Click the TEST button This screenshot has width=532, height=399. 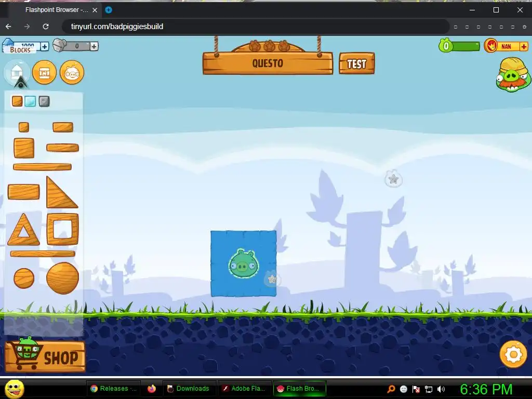coord(356,63)
